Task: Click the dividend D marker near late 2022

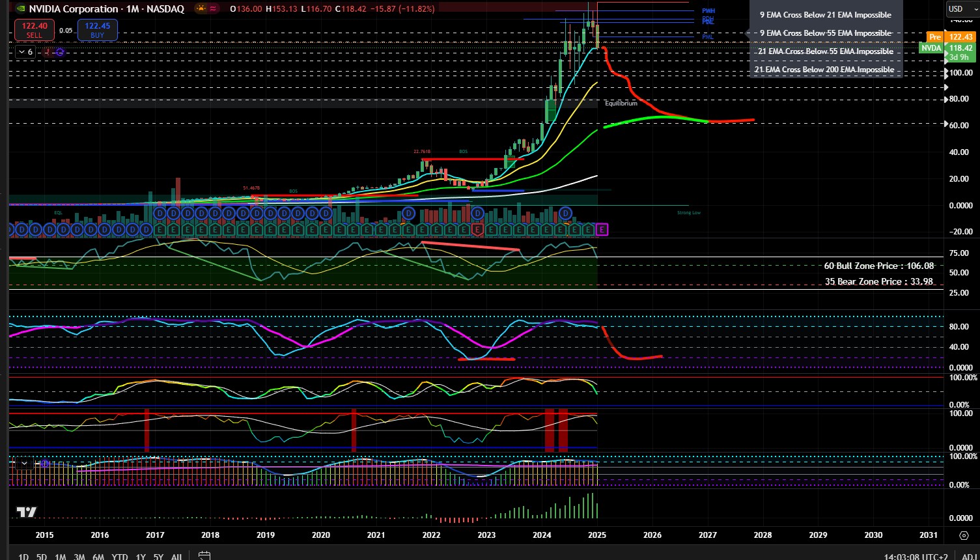Action: coord(477,213)
